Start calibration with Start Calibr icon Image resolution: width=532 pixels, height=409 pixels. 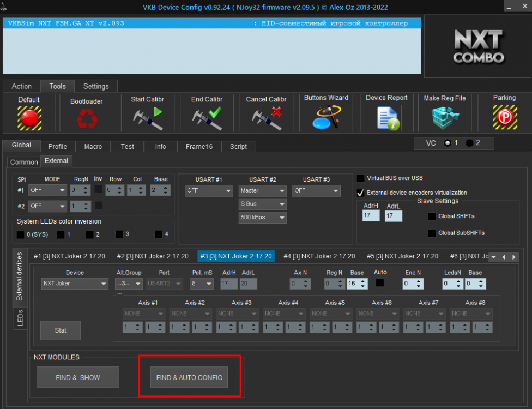pyautogui.click(x=147, y=117)
